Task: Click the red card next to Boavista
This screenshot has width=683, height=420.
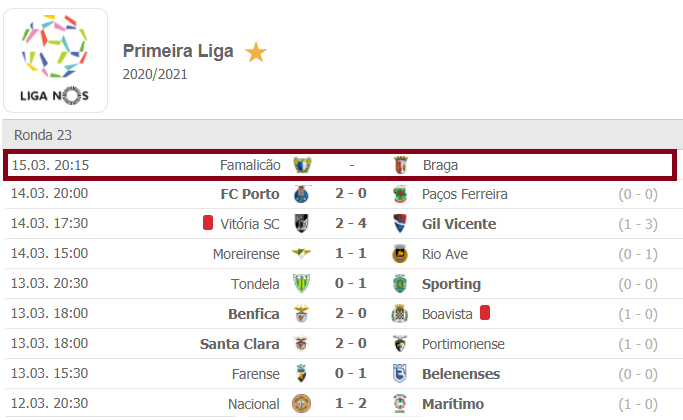Action: tap(487, 314)
